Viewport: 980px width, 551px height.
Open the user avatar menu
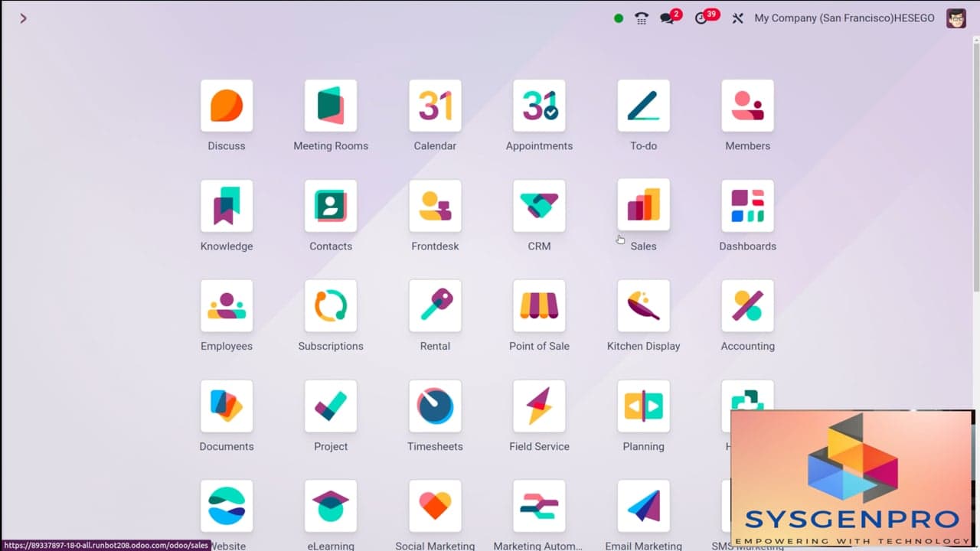point(956,18)
